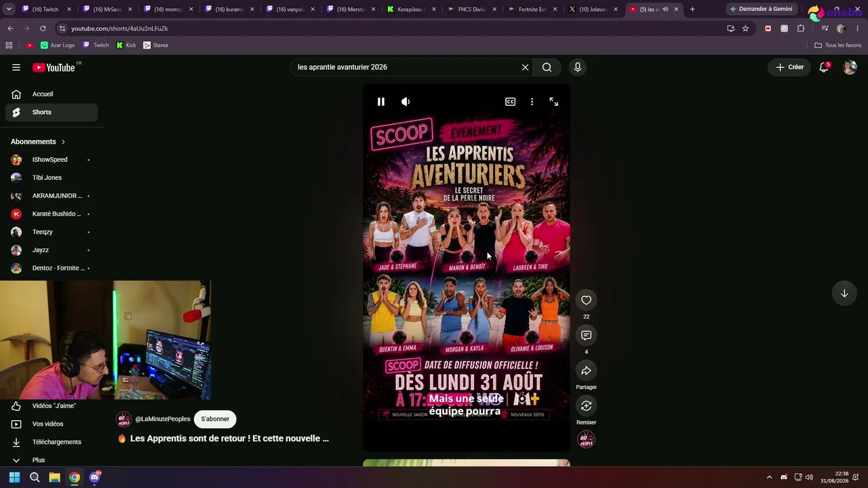The width and height of the screenshot is (868, 488).
Task: Open the Teeqzy subscription channel
Action: [x=52, y=232]
